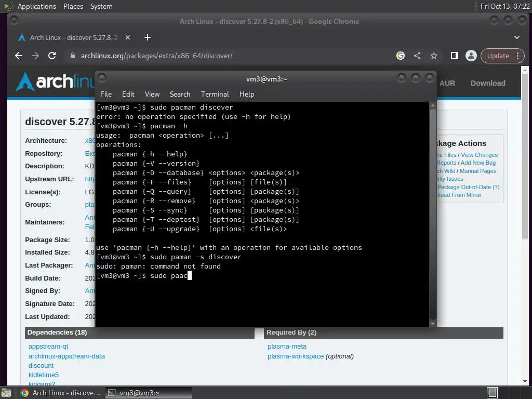
Task: Reload the Arch Linux page
Action: (52, 56)
